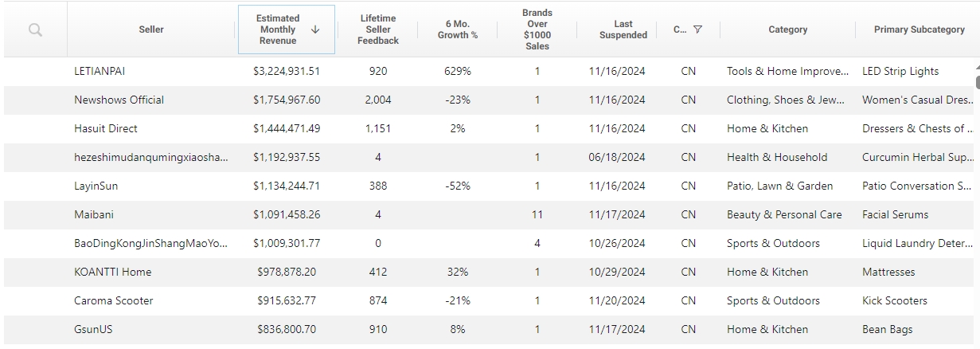Select the KOANTTI Home seller

pyautogui.click(x=112, y=272)
